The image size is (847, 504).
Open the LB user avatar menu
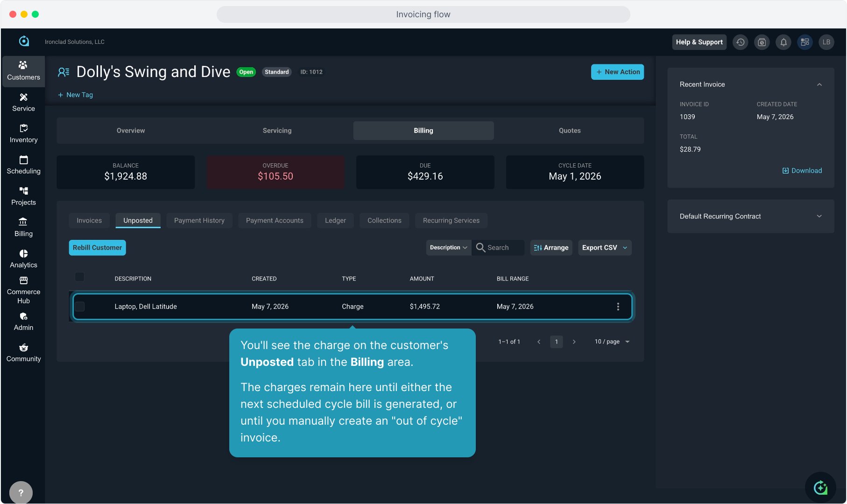[x=826, y=42]
